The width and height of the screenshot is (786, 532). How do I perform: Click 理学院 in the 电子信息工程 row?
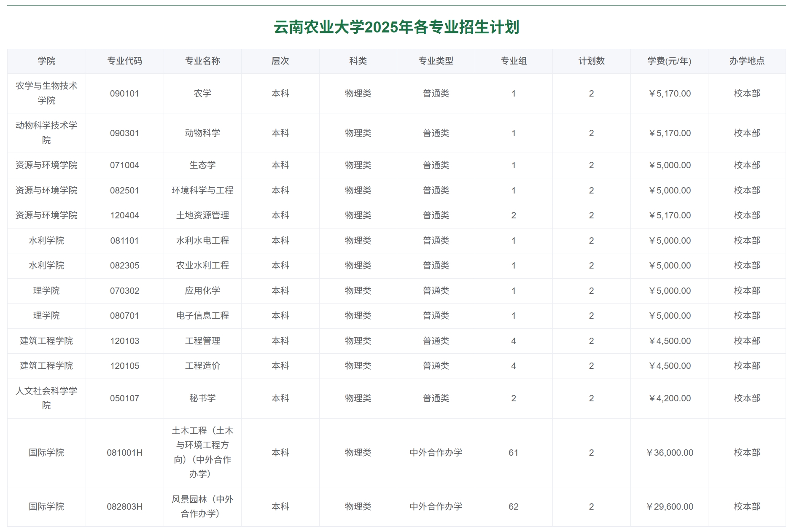click(x=46, y=316)
